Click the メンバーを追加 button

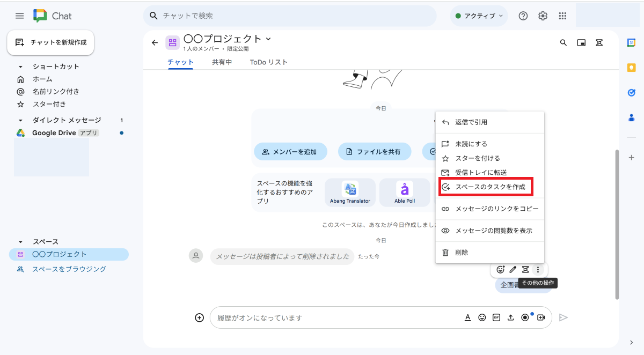pyautogui.click(x=289, y=152)
